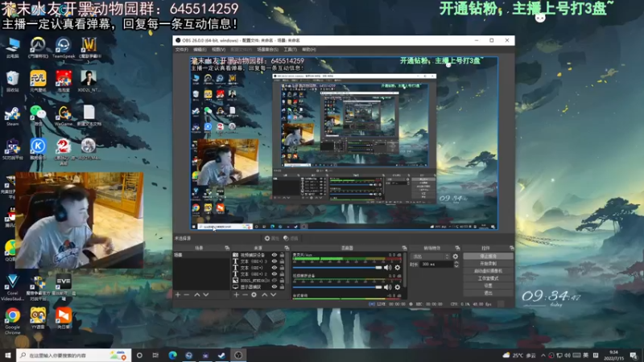
Task: Open the 视图(V) menu in OBS
Action: [x=218, y=50]
